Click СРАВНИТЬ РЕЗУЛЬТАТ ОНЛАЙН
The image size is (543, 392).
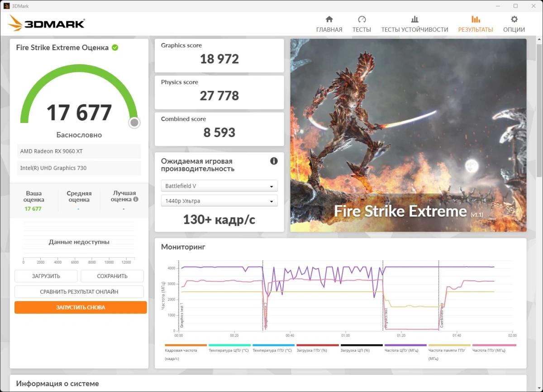[80, 292]
